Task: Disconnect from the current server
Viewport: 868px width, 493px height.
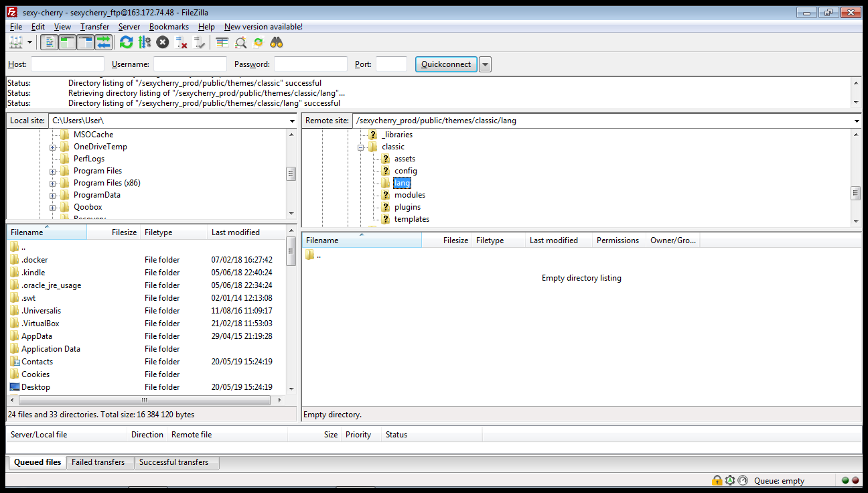Action: tap(181, 42)
